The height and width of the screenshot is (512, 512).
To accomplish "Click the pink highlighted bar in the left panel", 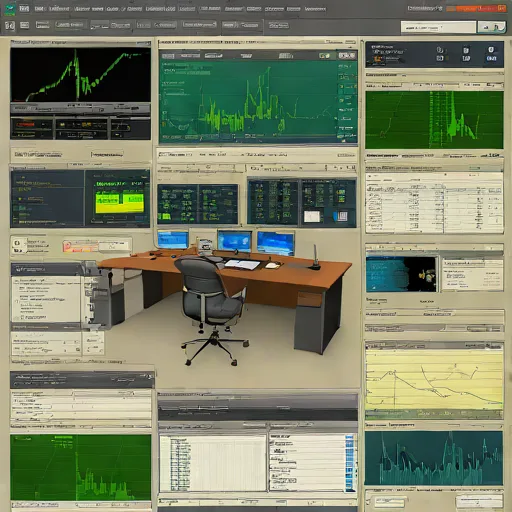I will coord(80,247).
